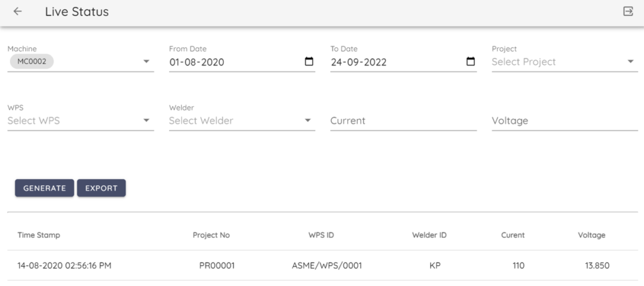Expand the Select Welder dropdown
Screen dimensions: 644x286
point(241,120)
